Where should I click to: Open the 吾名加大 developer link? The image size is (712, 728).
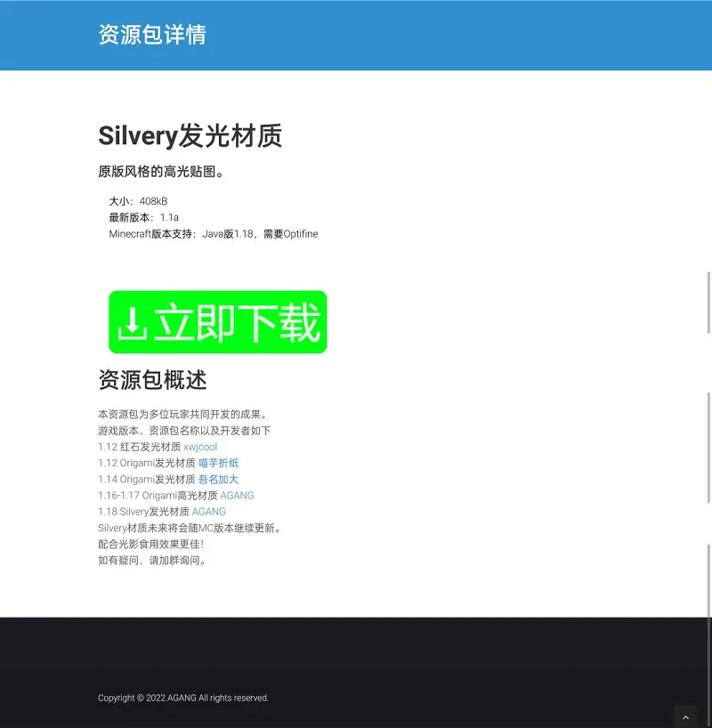[x=218, y=479]
